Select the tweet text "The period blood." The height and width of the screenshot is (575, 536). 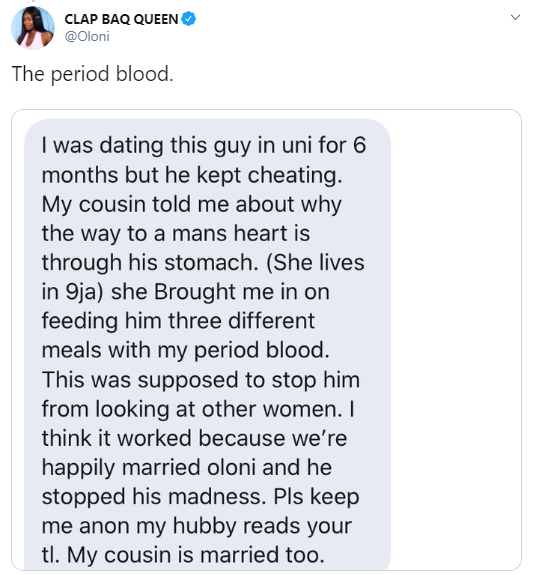(x=92, y=74)
